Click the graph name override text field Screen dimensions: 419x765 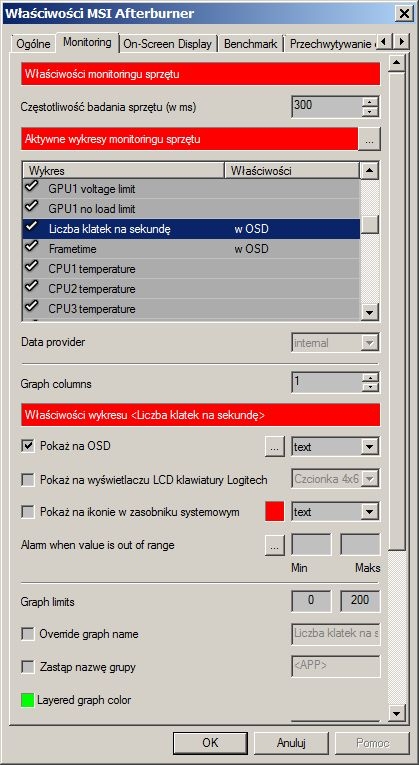[x=336, y=634]
